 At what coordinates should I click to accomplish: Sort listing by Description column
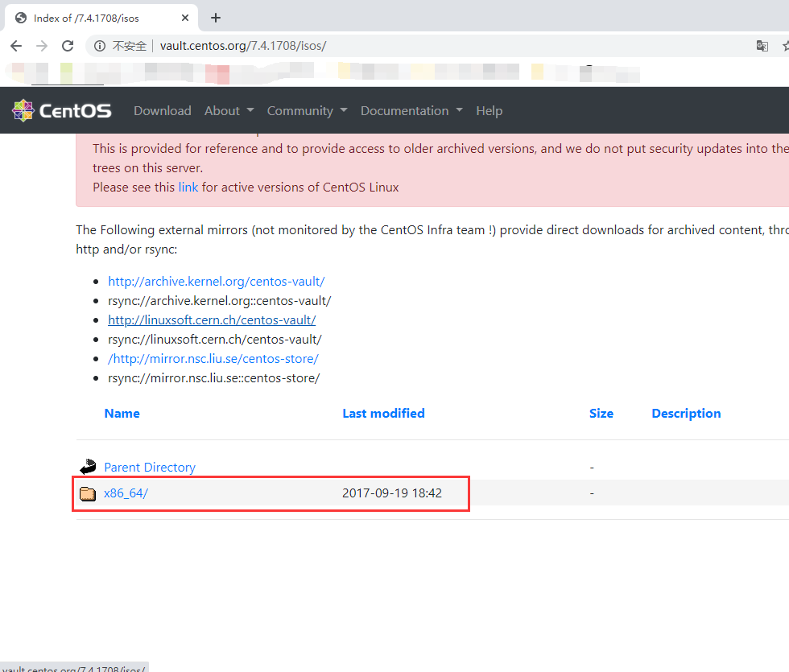click(x=686, y=414)
